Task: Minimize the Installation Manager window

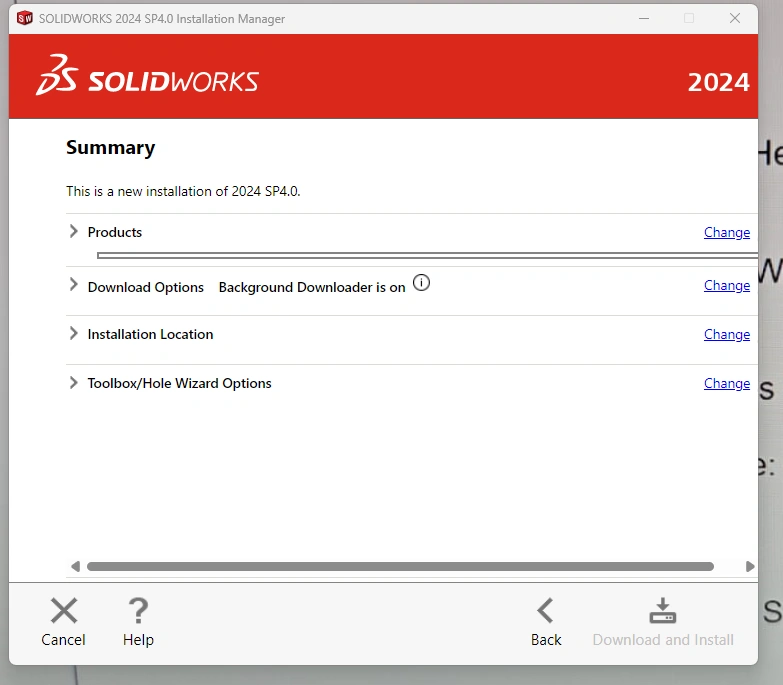Action: coord(644,18)
